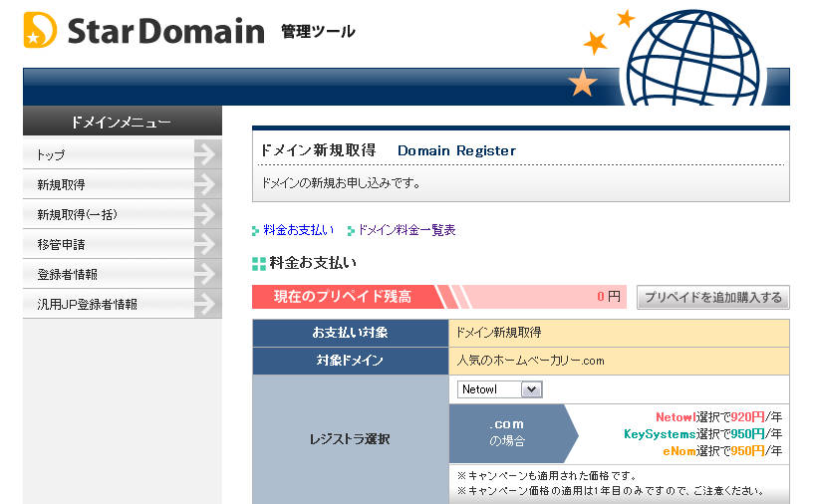Click the arrow icon next to 移管申請

coord(207,244)
